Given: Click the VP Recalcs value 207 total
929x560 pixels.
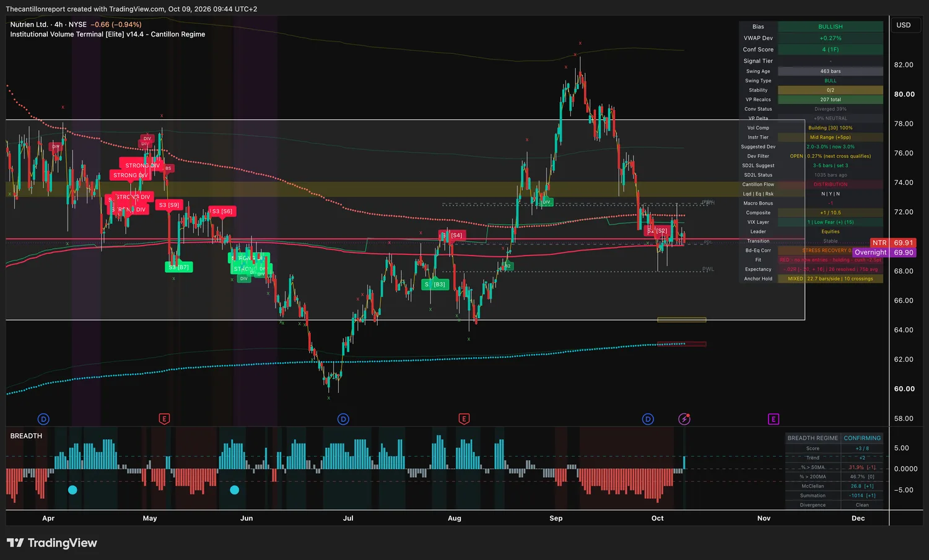Looking at the screenshot, I should pyautogui.click(x=831, y=100).
